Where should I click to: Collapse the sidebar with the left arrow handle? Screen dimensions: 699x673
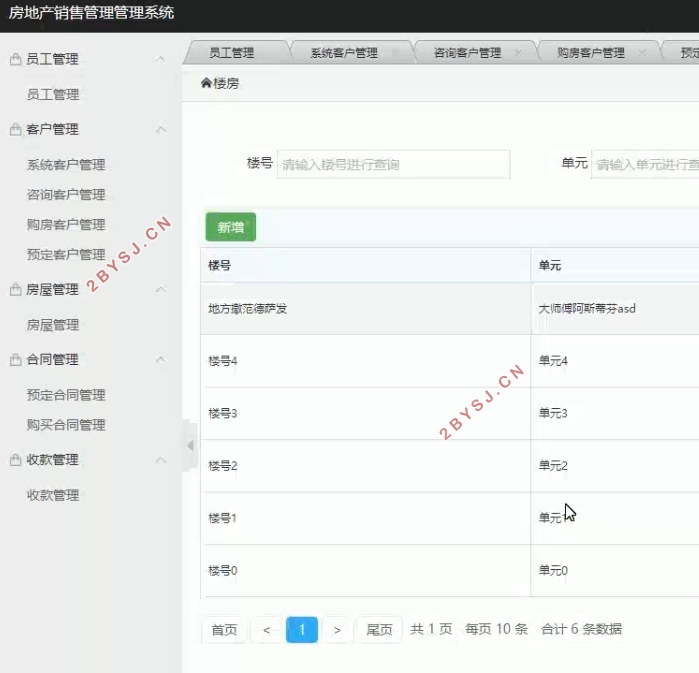190,445
